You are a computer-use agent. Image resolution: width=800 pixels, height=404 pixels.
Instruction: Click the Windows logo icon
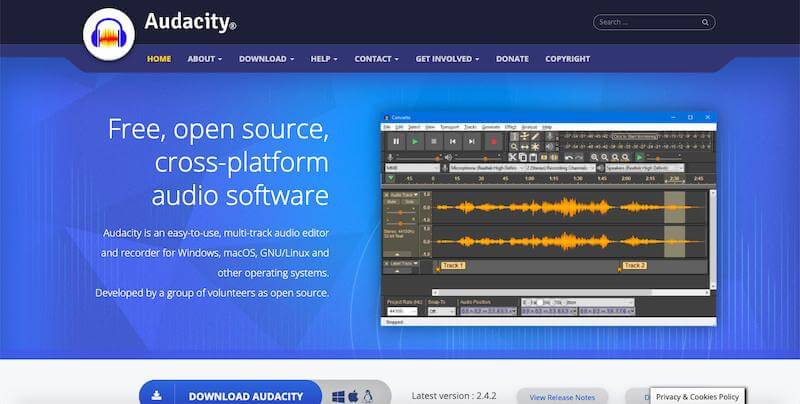coord(338,396)
